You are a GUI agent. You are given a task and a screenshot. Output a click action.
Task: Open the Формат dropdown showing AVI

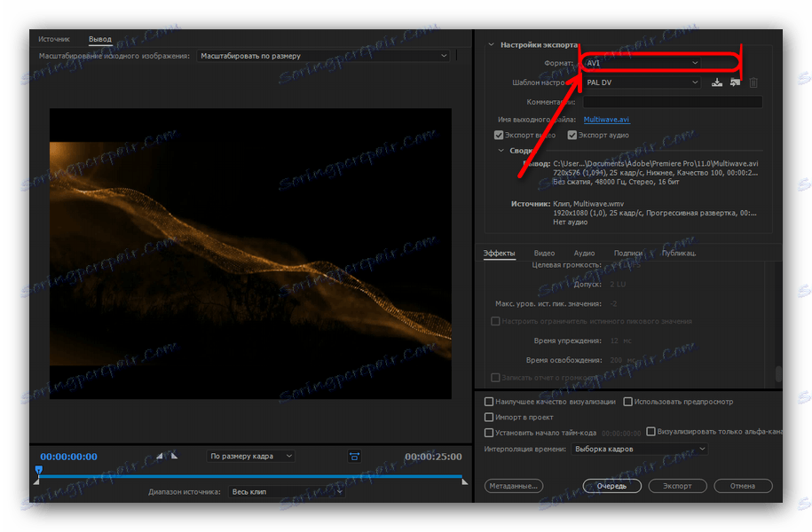tap(643, 63)
